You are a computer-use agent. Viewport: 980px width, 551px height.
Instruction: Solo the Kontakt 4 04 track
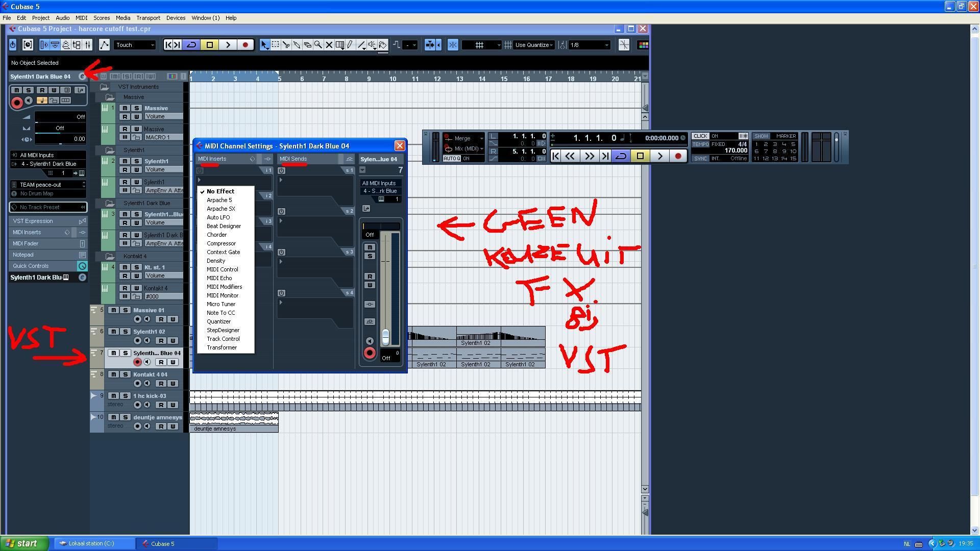[125, 374]
